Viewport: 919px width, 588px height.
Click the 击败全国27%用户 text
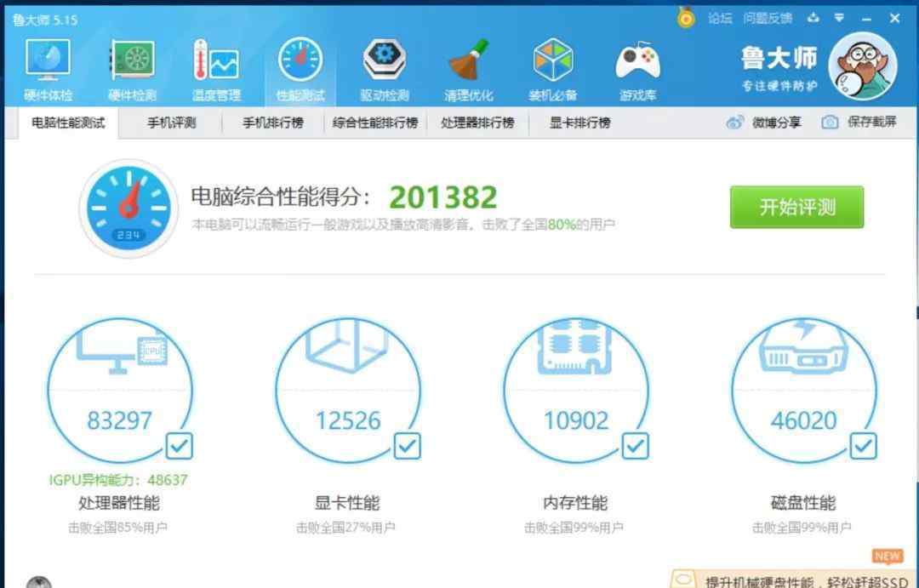(x=345, y=528)
